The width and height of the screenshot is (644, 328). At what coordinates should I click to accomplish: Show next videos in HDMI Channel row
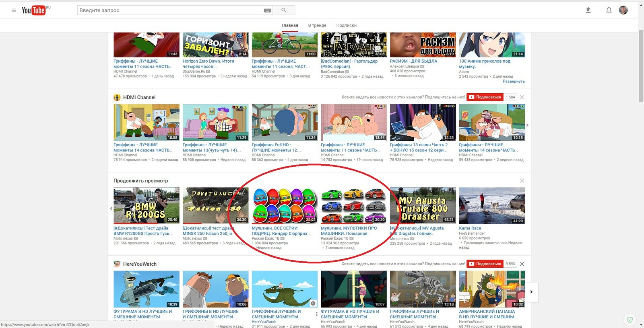tap(527, 125)
